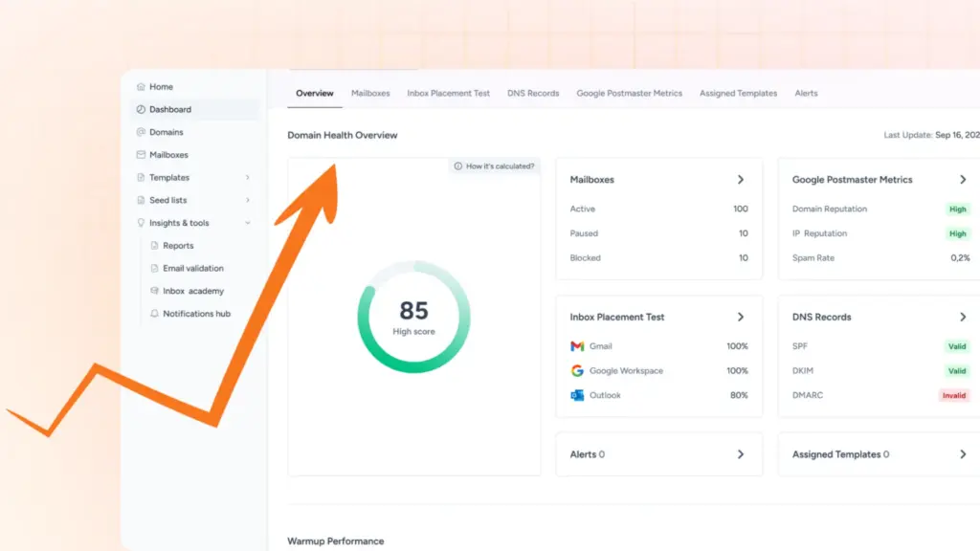Expand the Templates sidebar item
This screenshot has height=551, width=980.
coord(246,177)
